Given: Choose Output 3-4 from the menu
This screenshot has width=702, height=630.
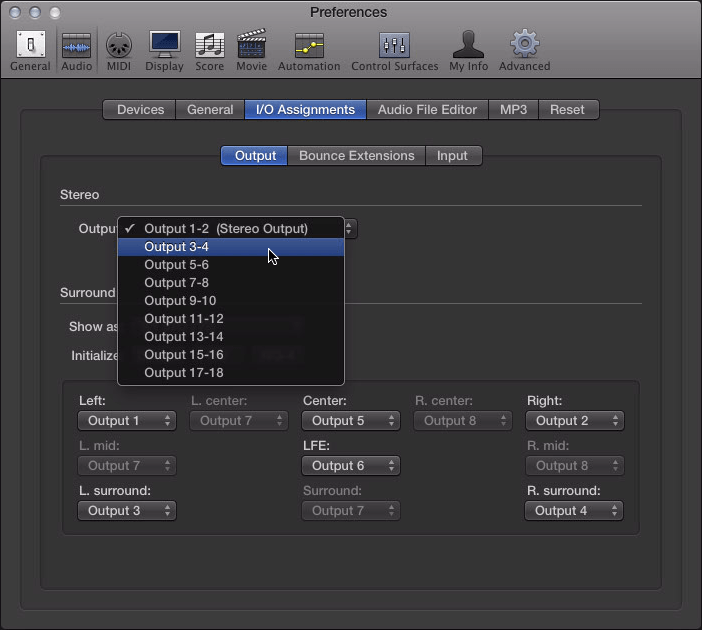Looking at the screenshot, I should pyautogui.click(x=231, y=247).
